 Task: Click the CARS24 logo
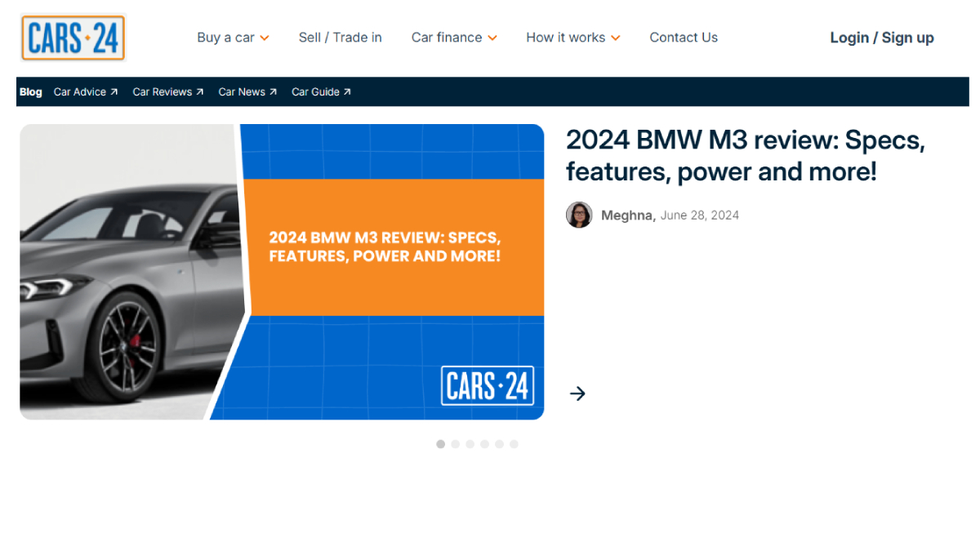coord(73,38)
